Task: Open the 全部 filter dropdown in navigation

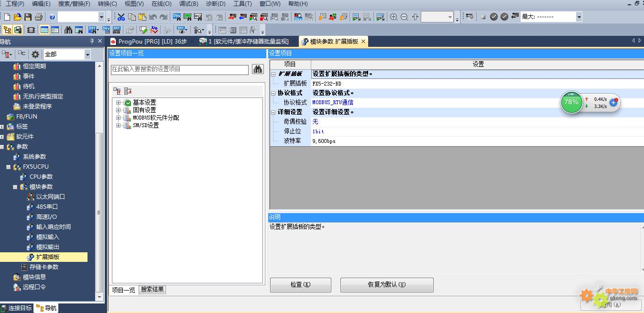Action: tap(87, 54)
